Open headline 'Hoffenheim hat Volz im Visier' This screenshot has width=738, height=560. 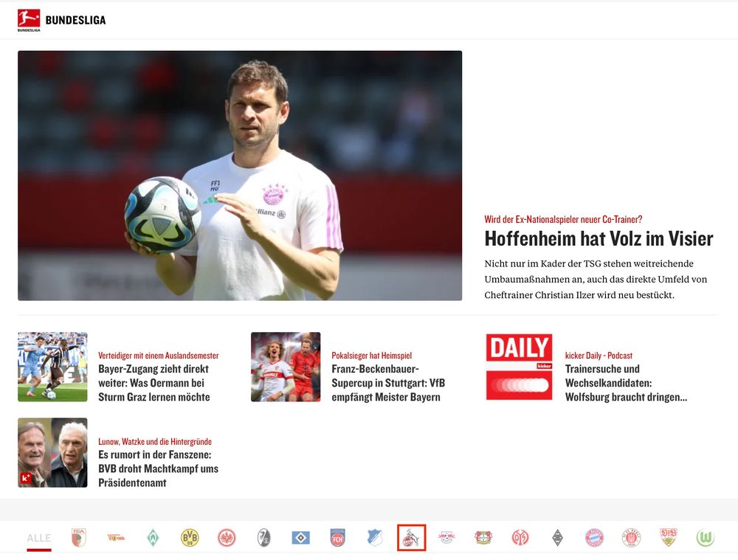click(x=599, y=238)
